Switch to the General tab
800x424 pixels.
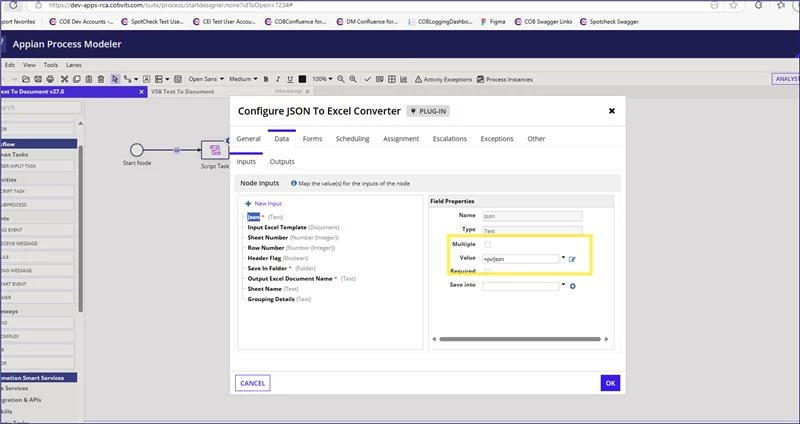point(248,139)
